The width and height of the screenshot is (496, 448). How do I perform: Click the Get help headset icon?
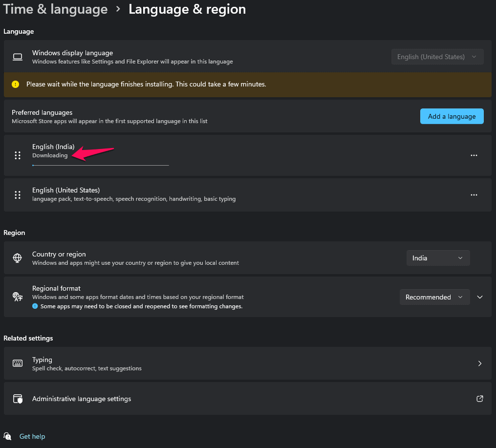[8, 436]
